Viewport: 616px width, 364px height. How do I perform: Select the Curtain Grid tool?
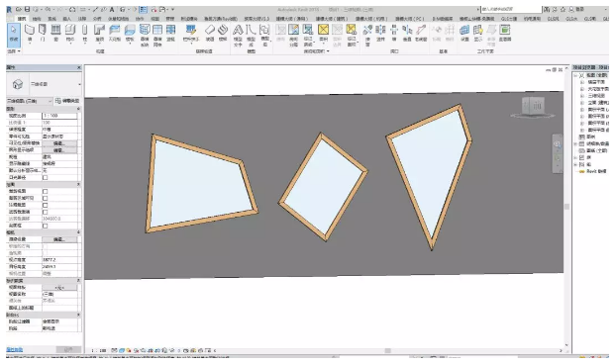157,35
